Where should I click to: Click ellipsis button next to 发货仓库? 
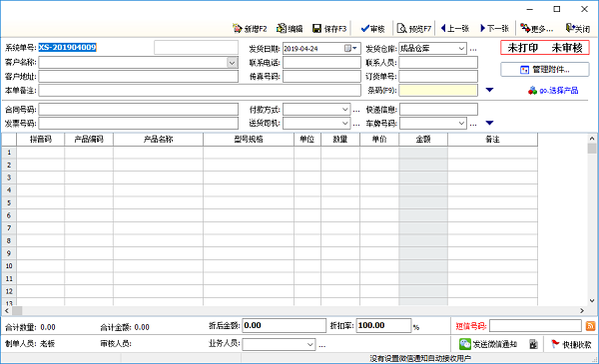point(473,49)
